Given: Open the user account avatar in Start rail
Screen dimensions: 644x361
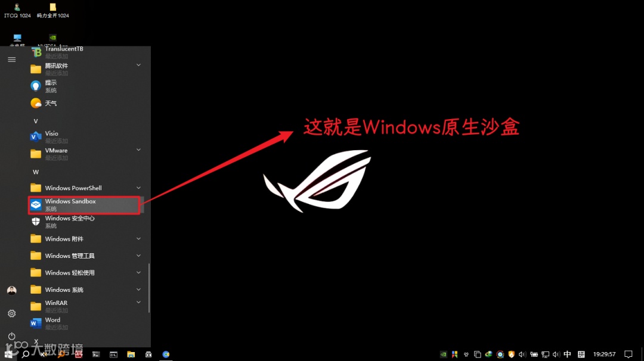Looking at the screenshot, I should [11, 291].
